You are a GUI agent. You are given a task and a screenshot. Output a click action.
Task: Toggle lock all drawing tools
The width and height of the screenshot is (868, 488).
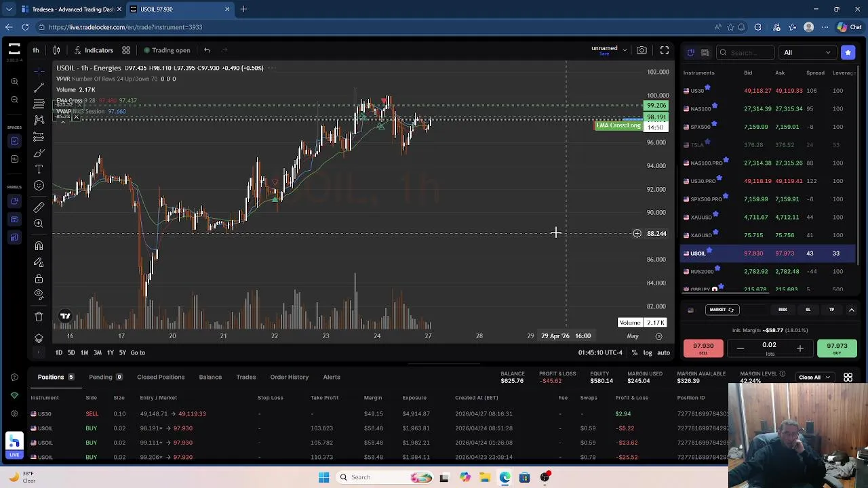pos(39,279)
